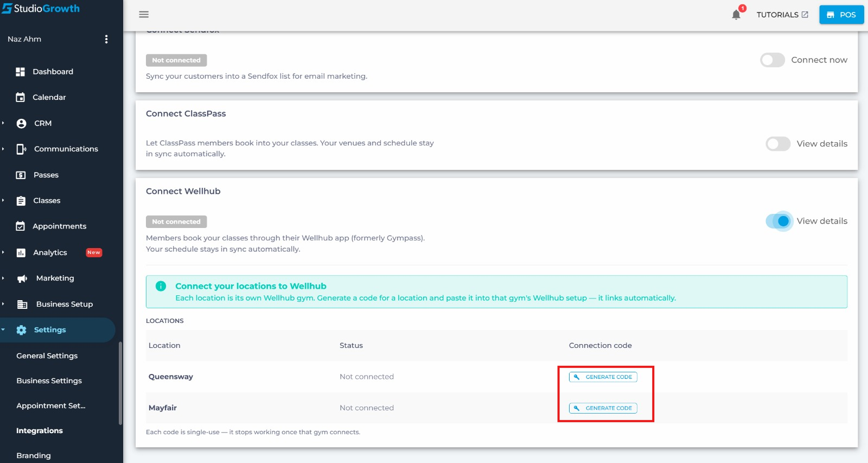Open the Tutorials link

[x=782, y=15]
